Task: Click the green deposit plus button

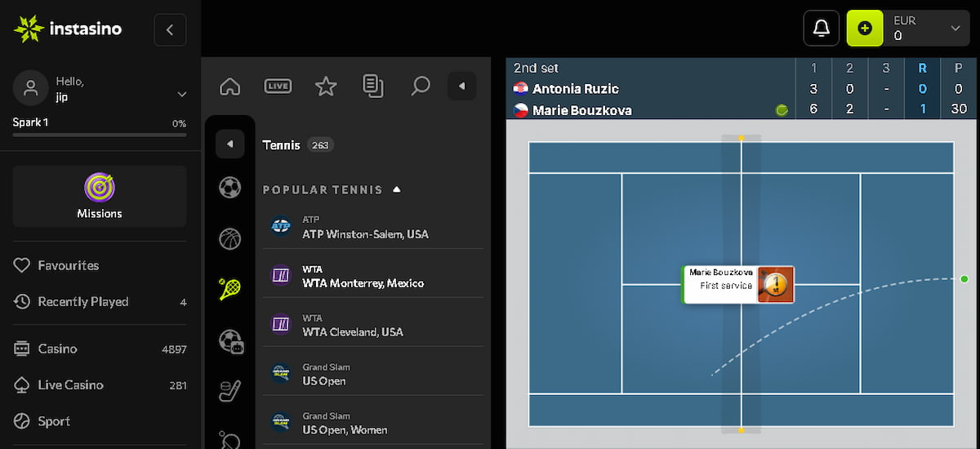Action: point(866,29)
